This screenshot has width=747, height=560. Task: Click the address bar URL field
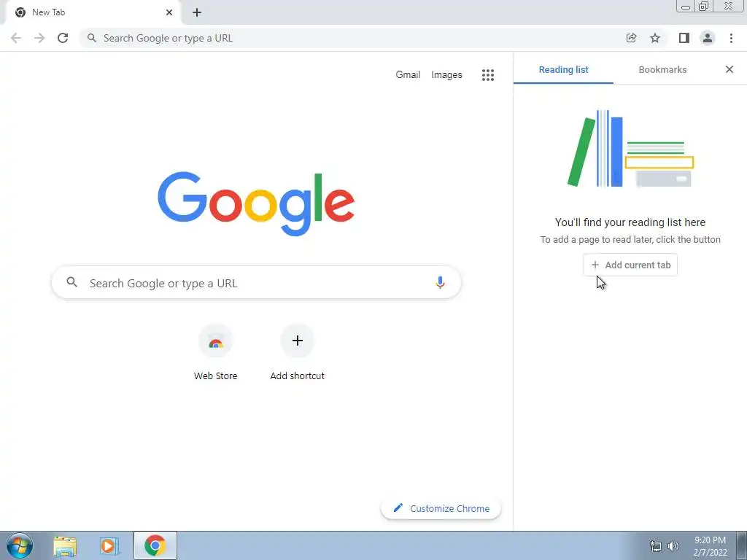tap(352, 38)
